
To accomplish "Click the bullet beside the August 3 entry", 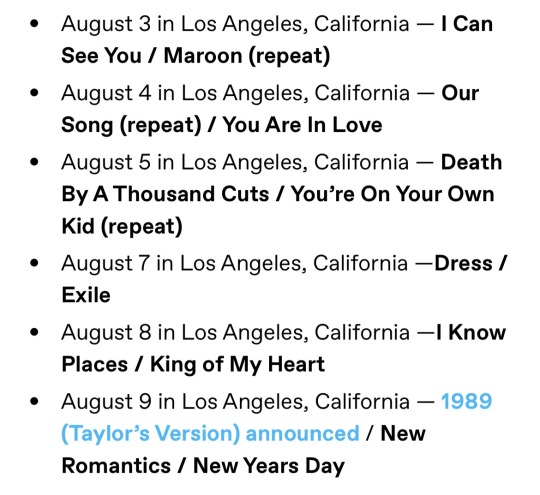I will (x=34, y=23).
